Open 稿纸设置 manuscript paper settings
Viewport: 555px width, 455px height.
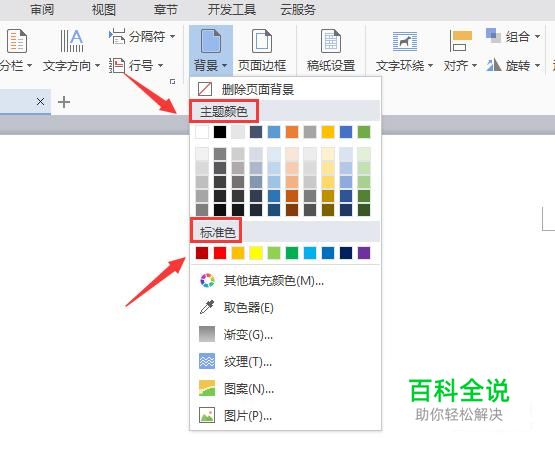(331, 51)
